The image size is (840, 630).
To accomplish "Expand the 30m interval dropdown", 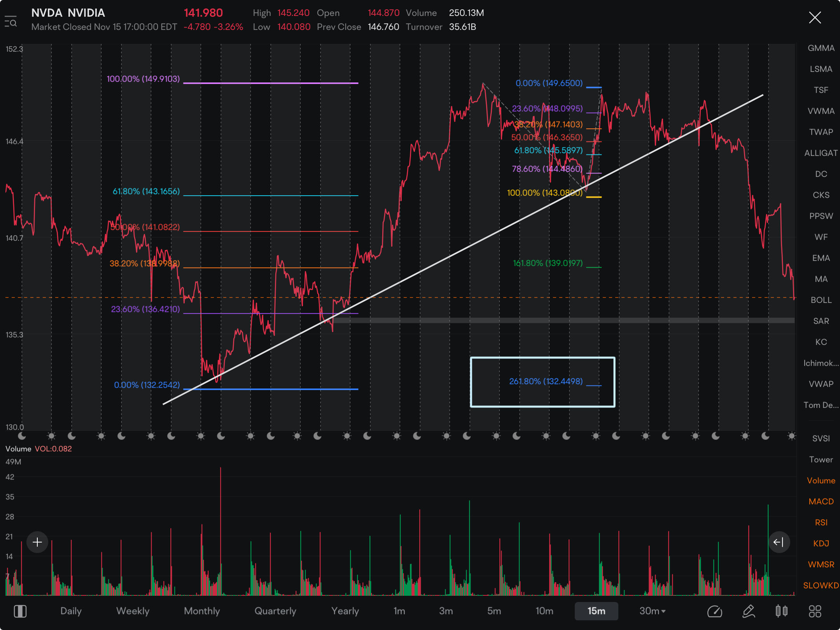I will [653, 611].
